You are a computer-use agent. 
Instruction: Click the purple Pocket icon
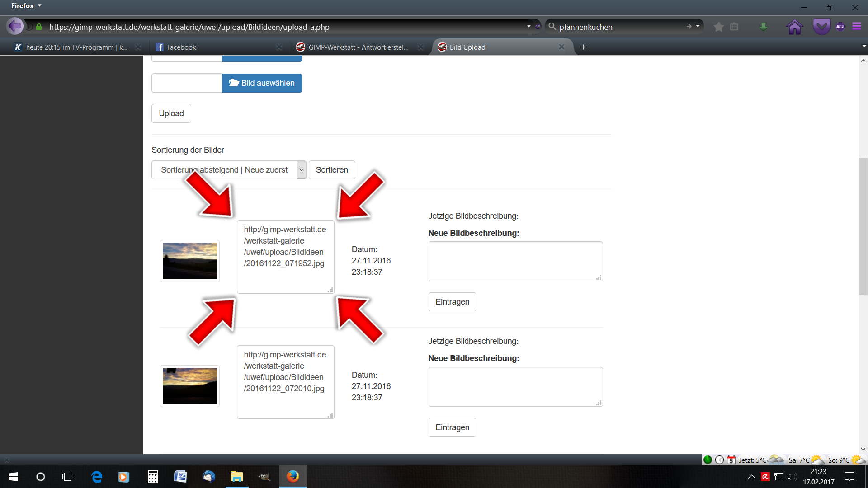coord(821,27)
